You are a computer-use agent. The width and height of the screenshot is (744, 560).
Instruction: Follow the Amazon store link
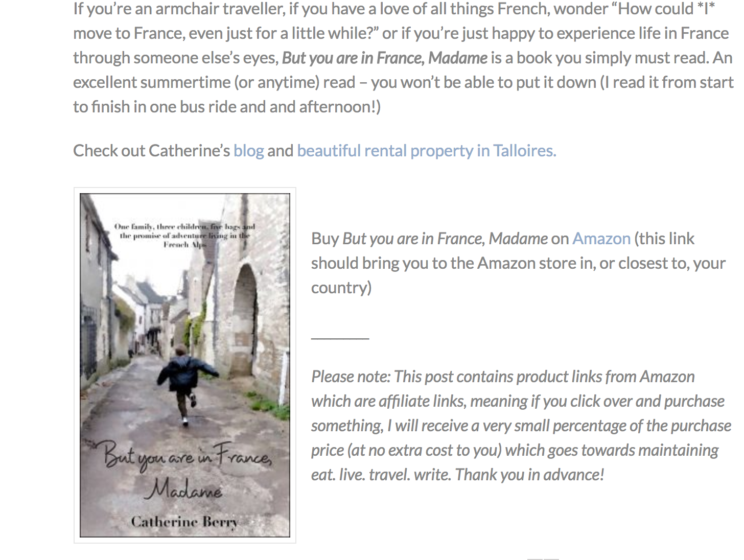pyautogui.click(x=601, y=239)
